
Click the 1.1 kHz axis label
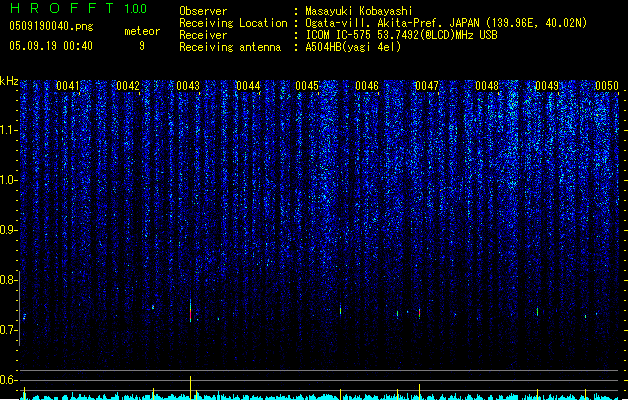click(x=9, y=130)
